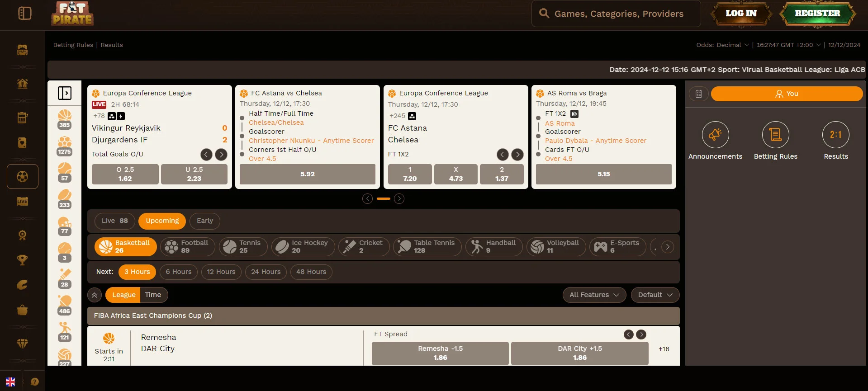Select handball icon with 121 events
This screenshot has height=391, width=868.
(x=65, y=332)
